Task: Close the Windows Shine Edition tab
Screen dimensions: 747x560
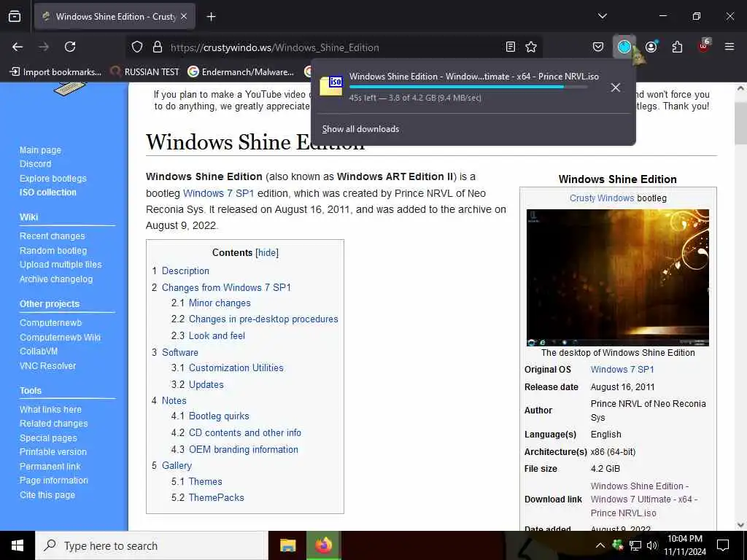Action: tap(184, 17)
